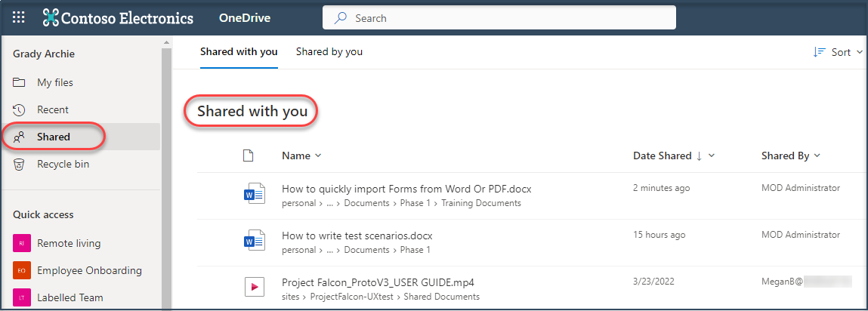Click the Recycle bin icon
868x311 pixels.
20,164
